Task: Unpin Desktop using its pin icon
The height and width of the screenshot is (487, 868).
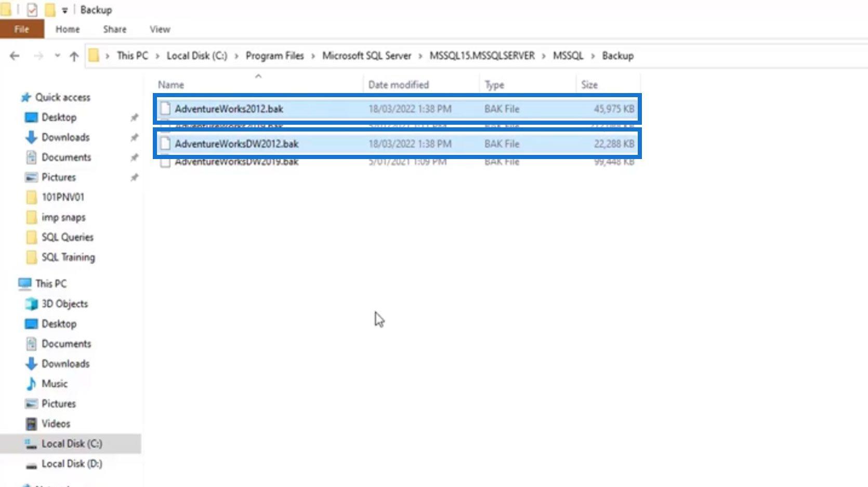Action: [134, 117]
